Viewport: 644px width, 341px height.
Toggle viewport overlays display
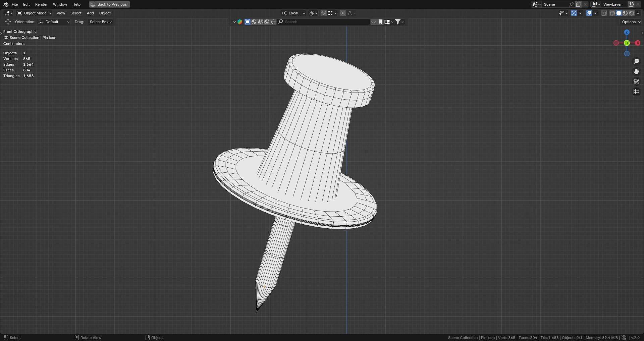(589, 13)
